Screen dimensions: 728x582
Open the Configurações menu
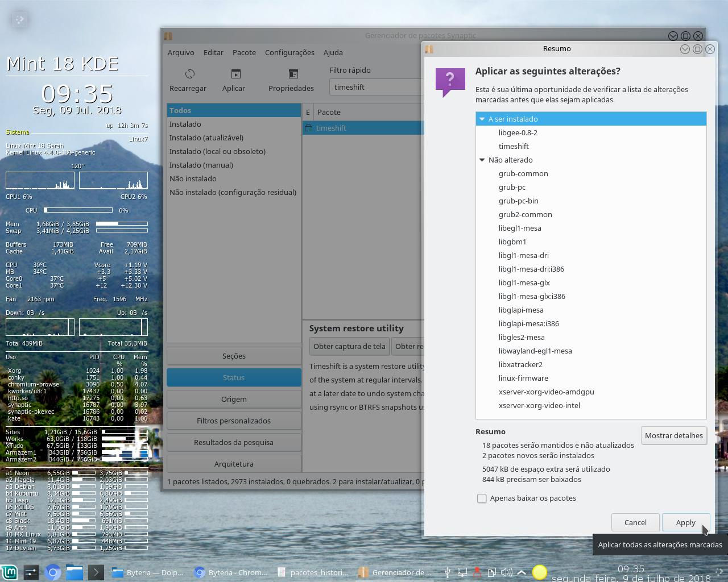pyautogui.click(x=289, y=52)
